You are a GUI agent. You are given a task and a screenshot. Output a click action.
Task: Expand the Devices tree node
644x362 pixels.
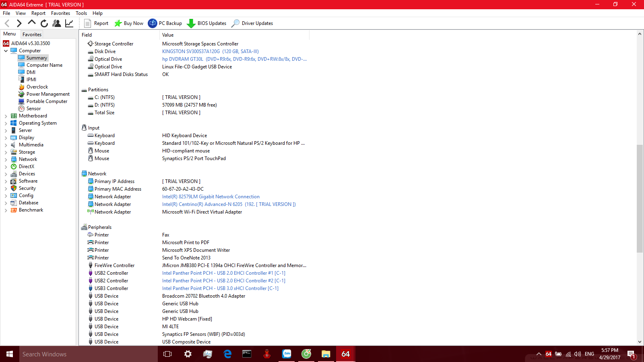(6, 174)
